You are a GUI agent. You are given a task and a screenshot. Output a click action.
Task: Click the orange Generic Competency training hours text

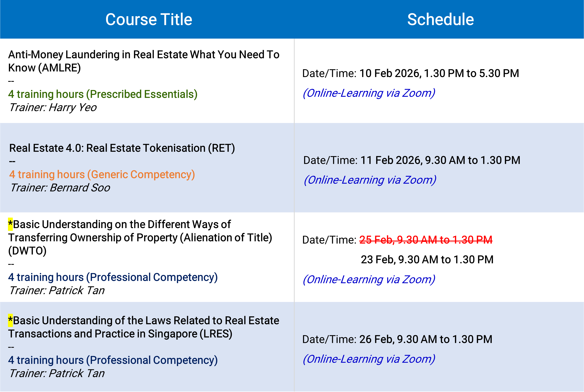click(102, 174)
